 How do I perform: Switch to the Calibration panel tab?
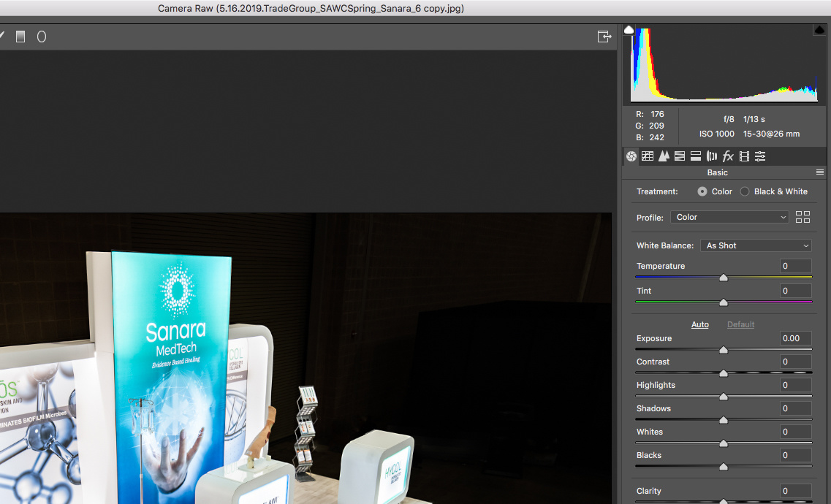pyautogui.click(x=744, y=156)
